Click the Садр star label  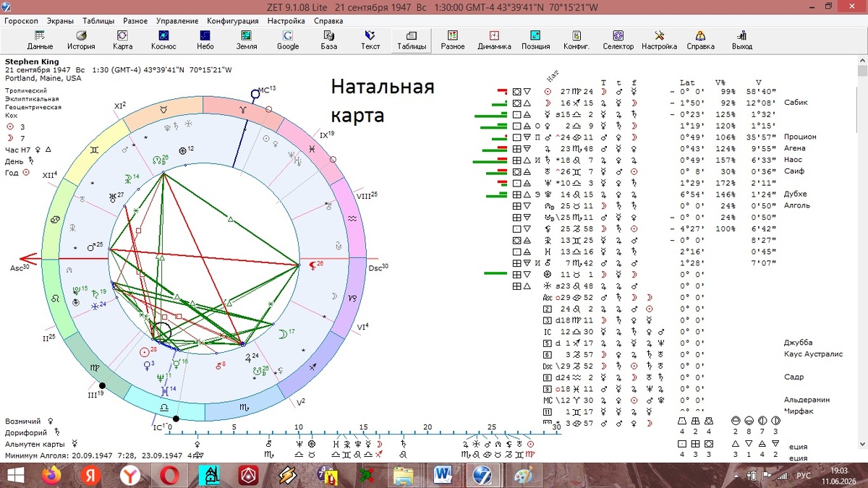[x=793, y=377]
